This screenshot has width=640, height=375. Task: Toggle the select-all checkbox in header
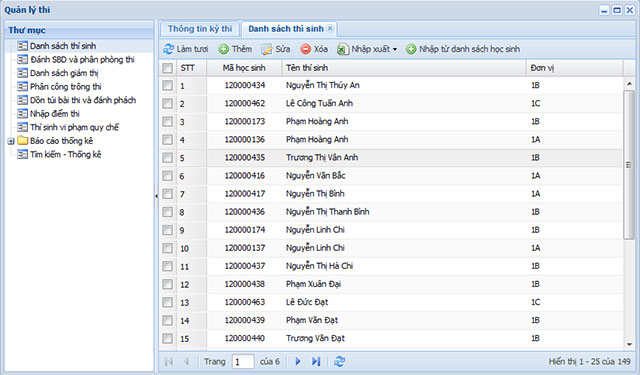(x=167, y=68)
